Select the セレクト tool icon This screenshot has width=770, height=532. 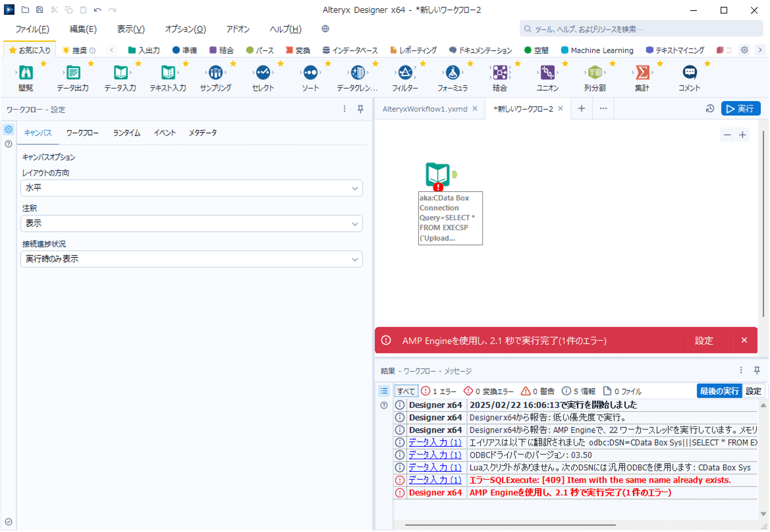[263, 72]
